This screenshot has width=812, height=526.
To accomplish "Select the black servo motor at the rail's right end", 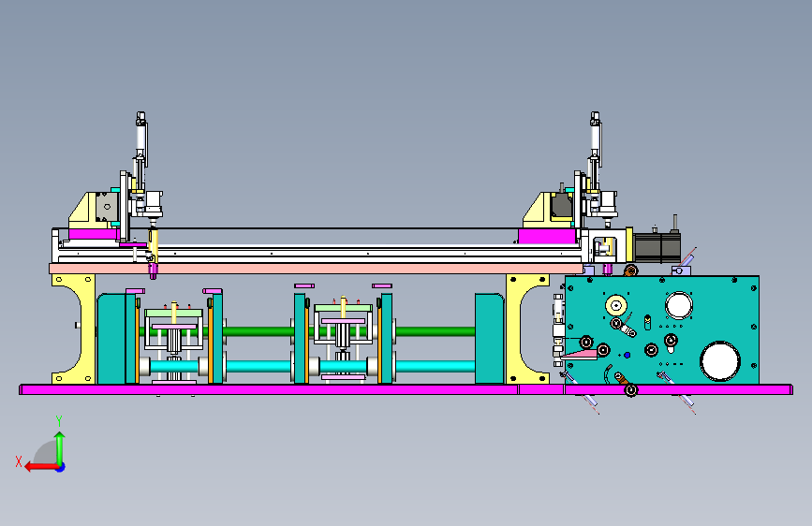I will pyautogui.click(x=657, y=247).
